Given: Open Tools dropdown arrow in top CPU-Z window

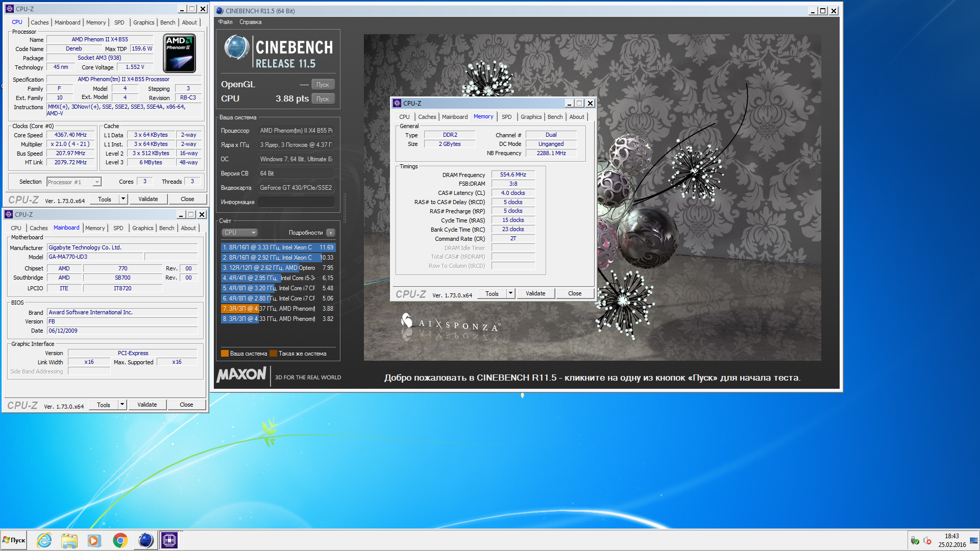Looking at the screenshot, I should point(123,199).
